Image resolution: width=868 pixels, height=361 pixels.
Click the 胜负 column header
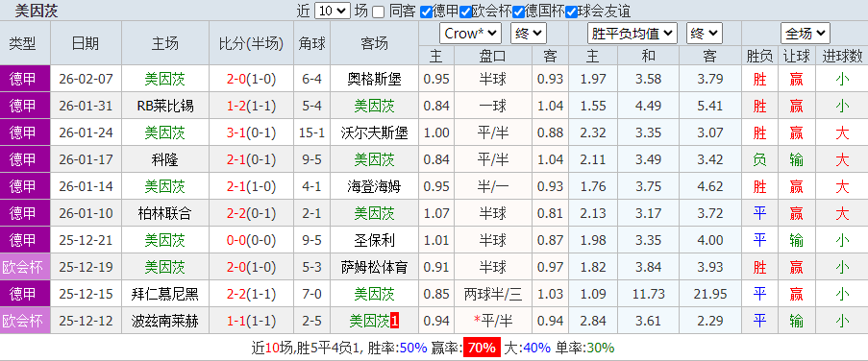point(760,56)
